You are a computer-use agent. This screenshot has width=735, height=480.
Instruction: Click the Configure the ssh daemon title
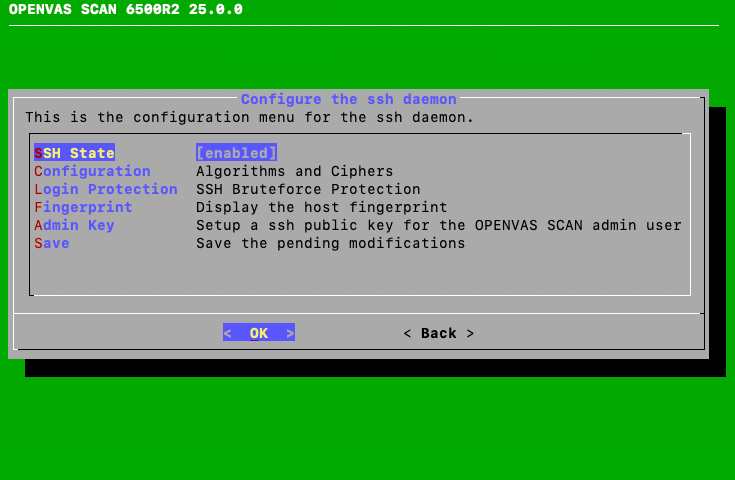click(348, 99)
